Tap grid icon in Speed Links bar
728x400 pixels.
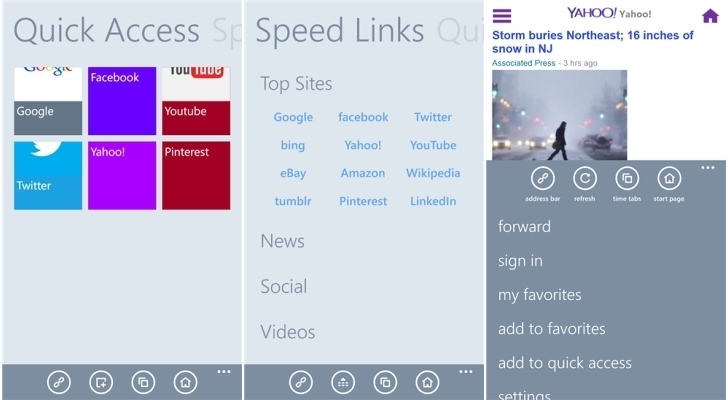pos(343,382)
